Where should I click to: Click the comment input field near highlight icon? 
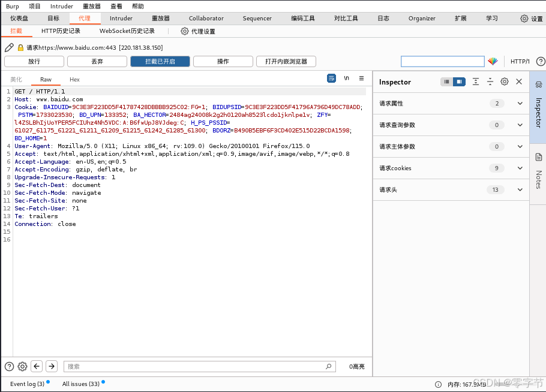[x=443, y=62]
